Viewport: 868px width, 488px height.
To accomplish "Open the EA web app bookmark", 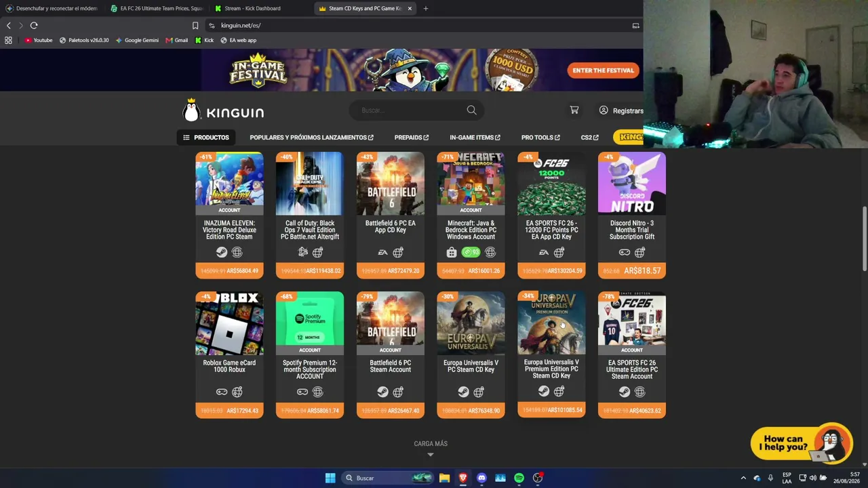I will click(x=239, y=40).
